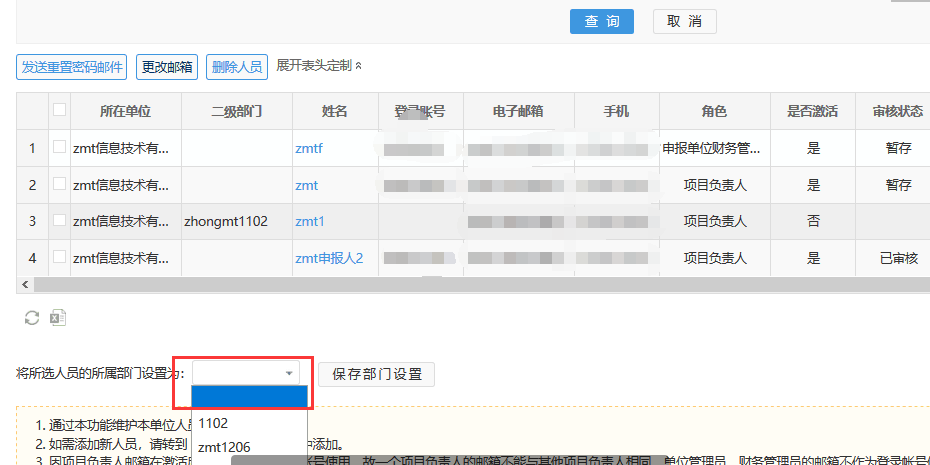Click the table's horizontal scrollbar track

click(482, 285)
